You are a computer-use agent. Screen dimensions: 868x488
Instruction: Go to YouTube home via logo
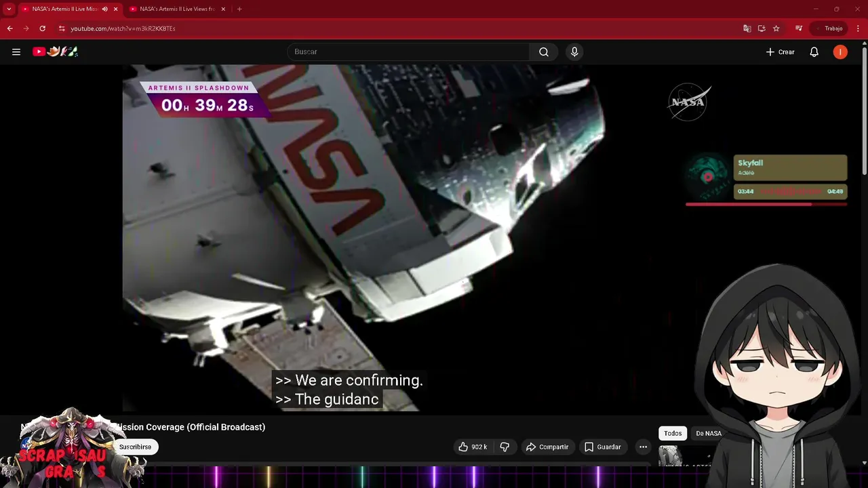[x=56, y=52]
